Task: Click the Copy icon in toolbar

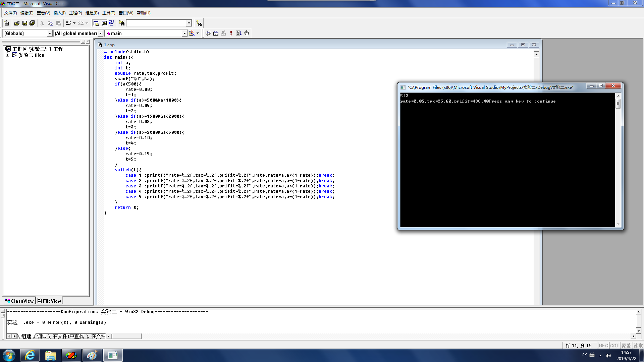Action: click(x=50, y=23)
